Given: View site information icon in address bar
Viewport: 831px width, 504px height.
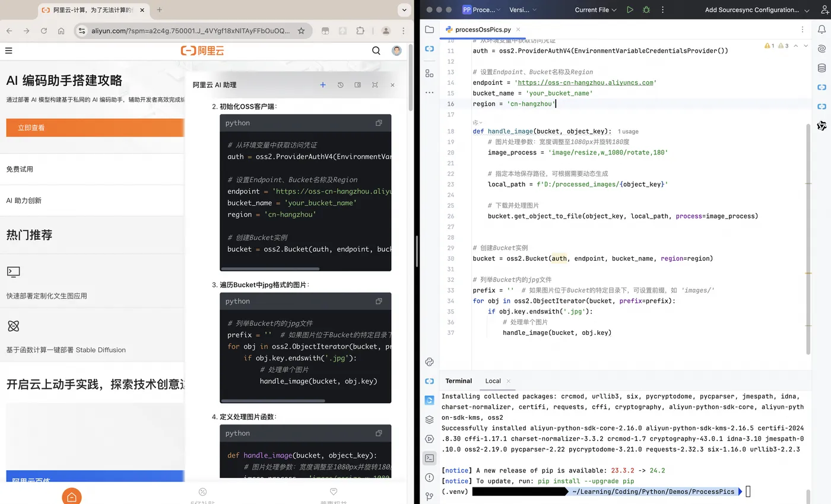Looking at the screenshot, I should tap(82, 31).
